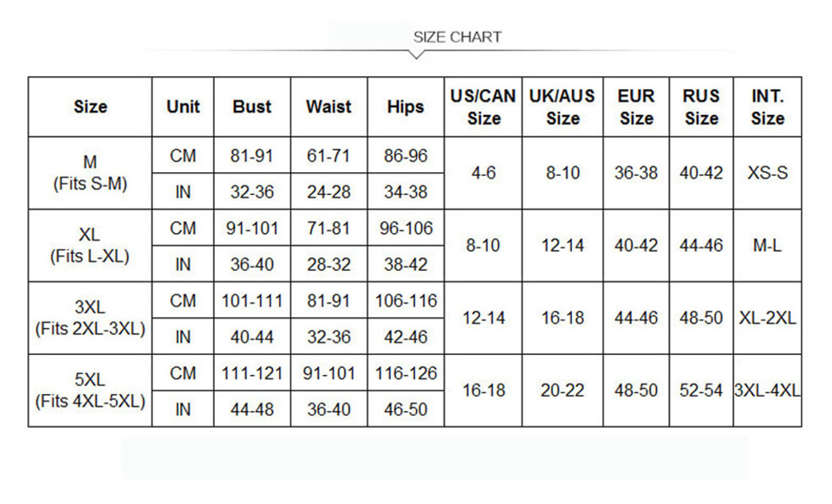Click the US/CAN Size header
This screenshot has width=832, height=504.
pyautogui.click(x=484, y=107)
